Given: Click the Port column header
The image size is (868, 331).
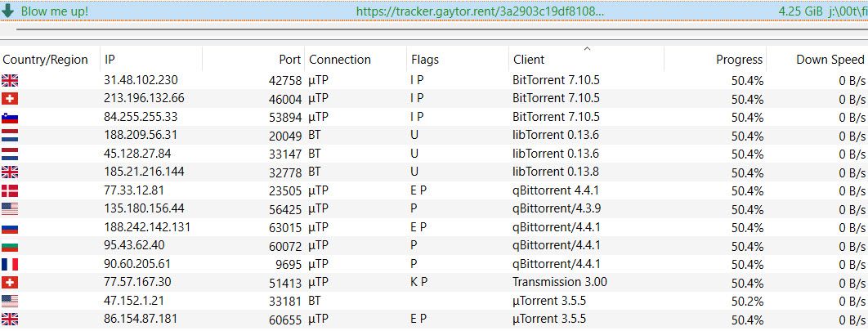Looking at the screenshot, I should point(290,60).
